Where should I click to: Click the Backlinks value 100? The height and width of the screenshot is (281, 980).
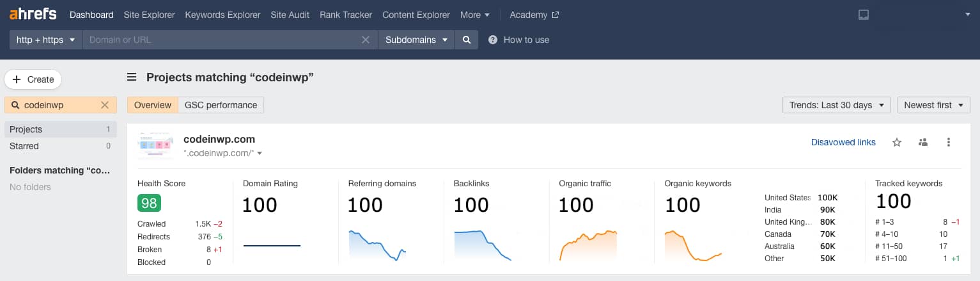471,205
